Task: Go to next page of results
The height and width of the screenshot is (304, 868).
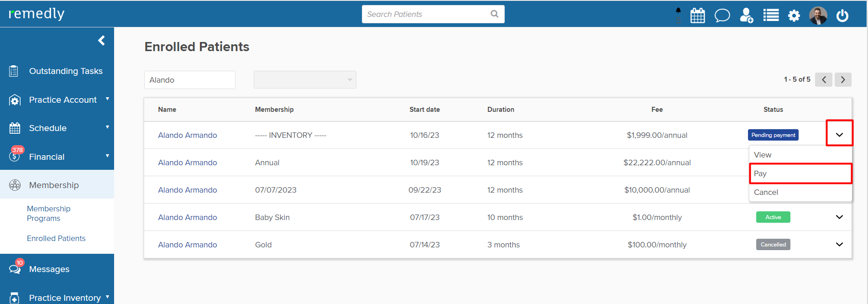Action: [843, 79]
